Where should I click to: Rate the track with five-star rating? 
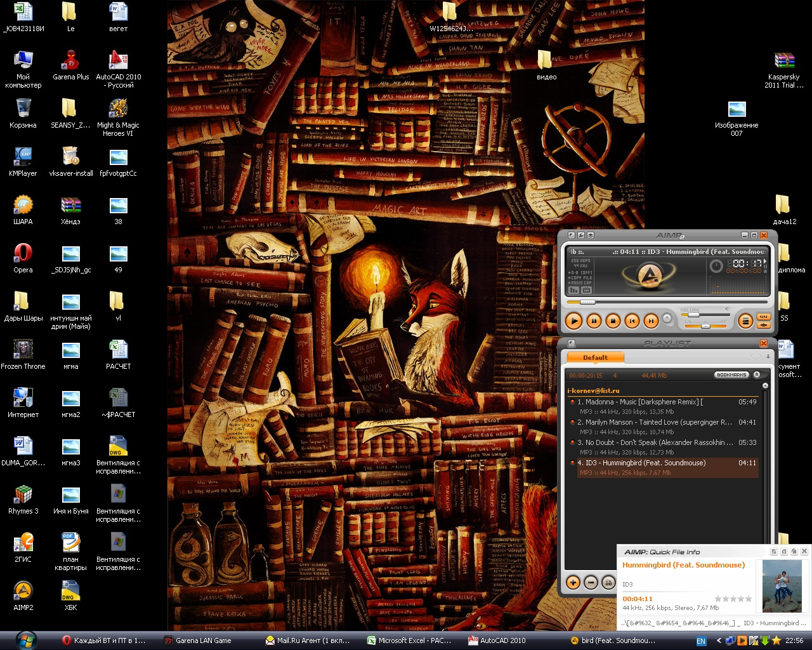point(733,599)
